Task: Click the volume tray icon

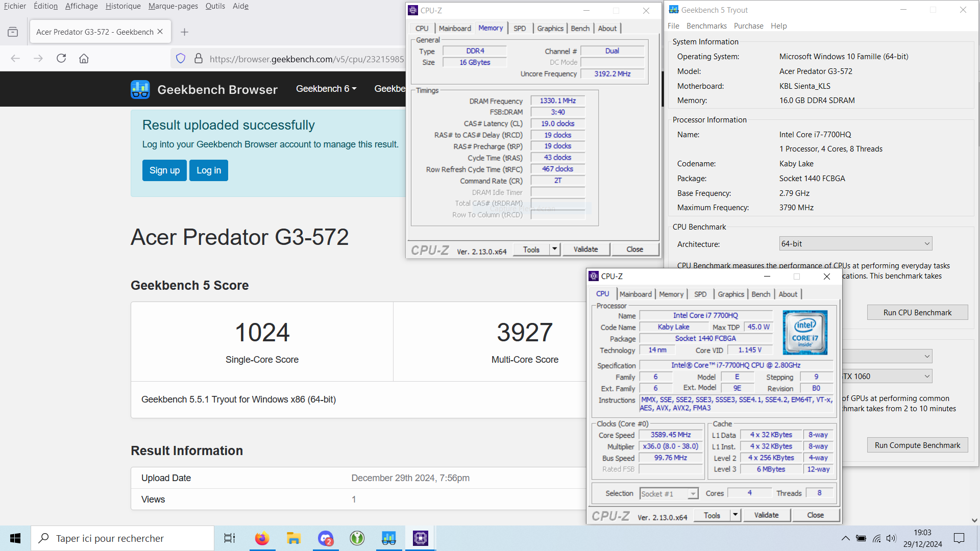Action: point(891,538)
